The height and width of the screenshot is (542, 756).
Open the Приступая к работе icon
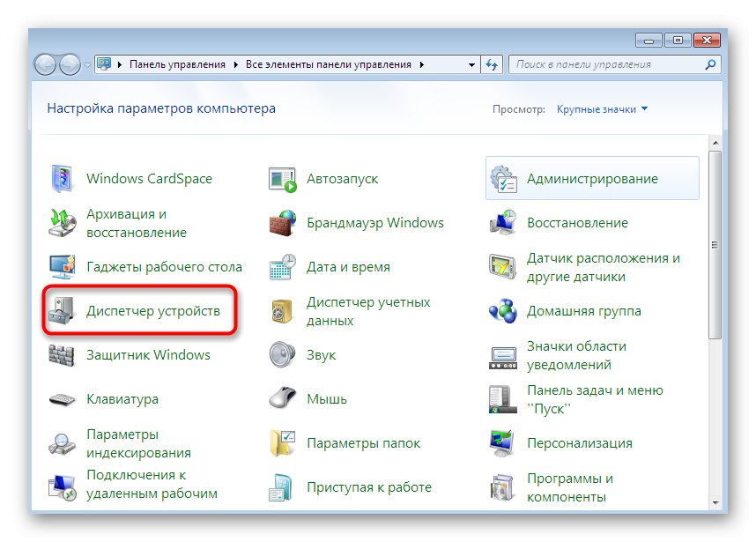coord(282,487)
